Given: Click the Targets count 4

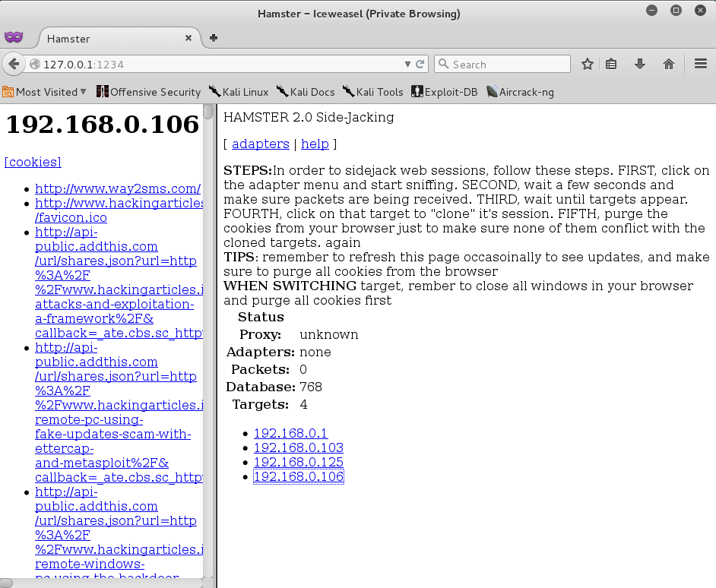Looking at the screenshot, I should [304, 404].
